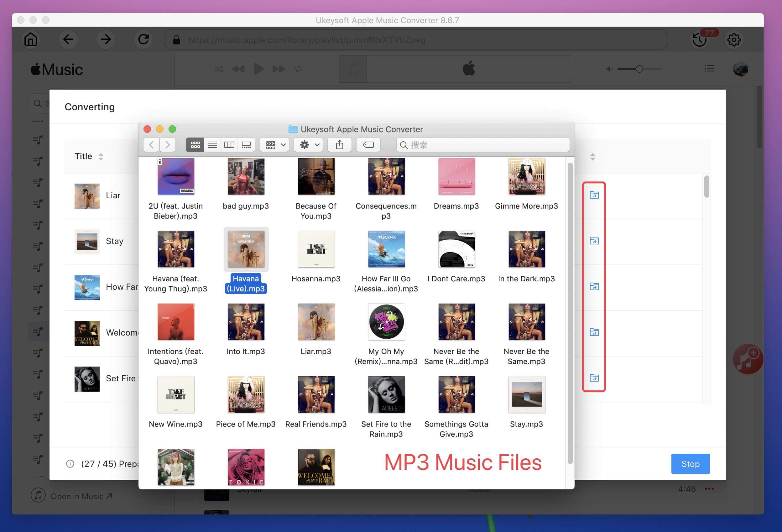Image resolution: width=782 pixels, height=532 pixels.
Task: Select the list view icon in toolbar
Action: click(212, 144)
